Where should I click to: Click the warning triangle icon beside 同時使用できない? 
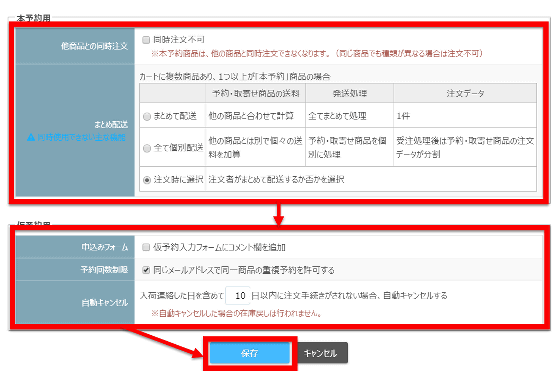pos(31,137)
